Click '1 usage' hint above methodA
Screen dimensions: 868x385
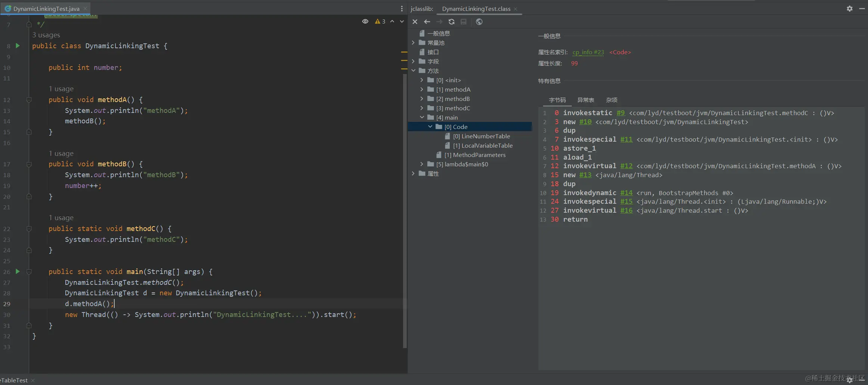pyautogui.click(x=61, y=89)
